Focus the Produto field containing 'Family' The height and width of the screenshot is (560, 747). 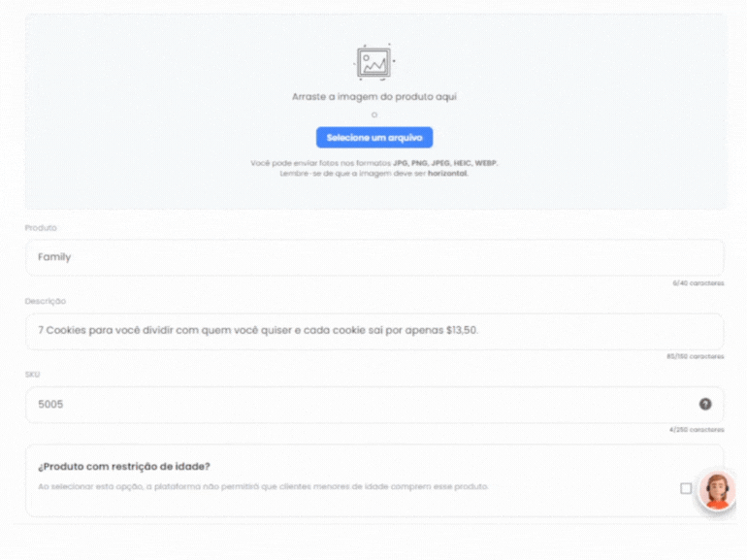point(374,257)
